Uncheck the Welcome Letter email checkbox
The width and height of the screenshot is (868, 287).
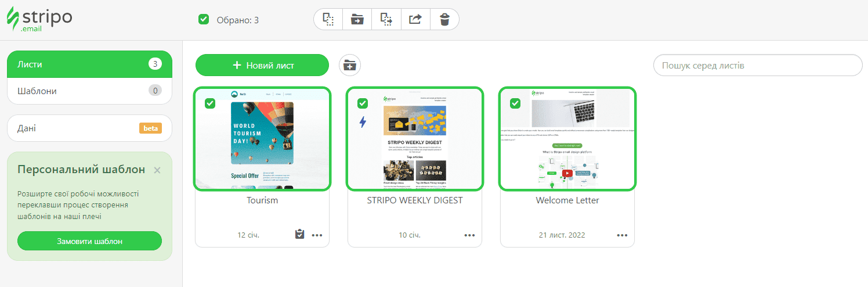point(515,103)
